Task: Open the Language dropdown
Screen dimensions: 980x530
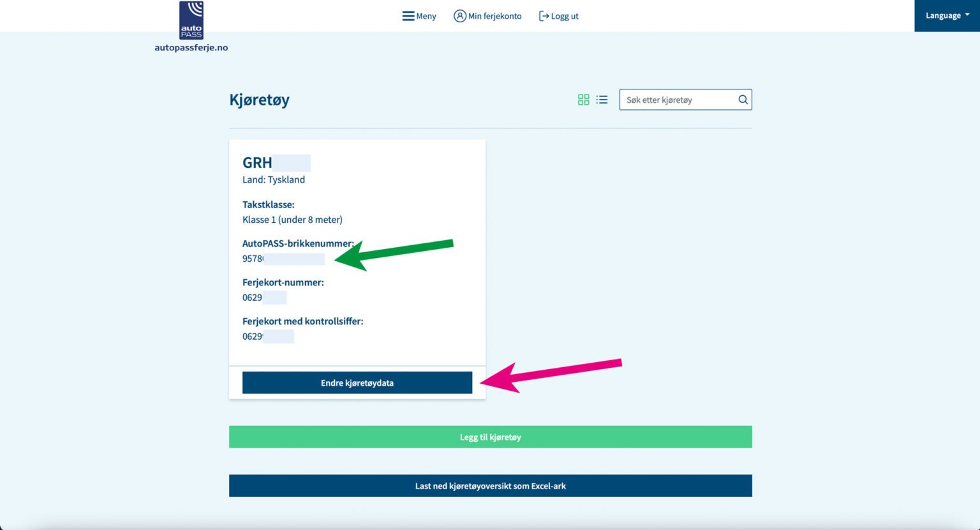Action: 943,15
